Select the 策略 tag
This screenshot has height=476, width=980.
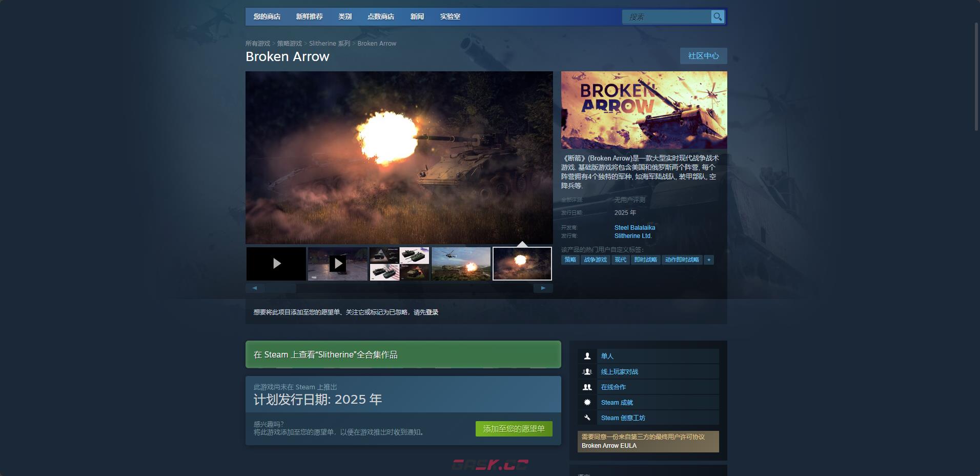(x=570, y=260)
